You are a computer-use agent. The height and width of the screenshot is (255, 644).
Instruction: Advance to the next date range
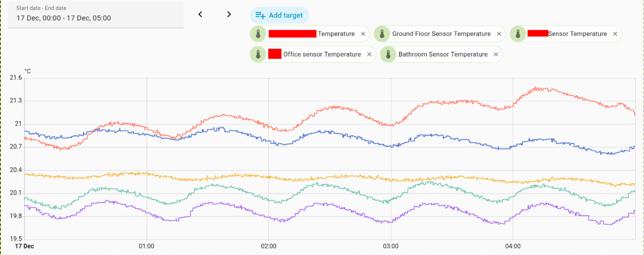[x=229, y=14]
